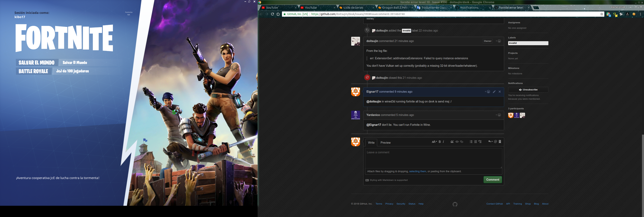Screen dimensions: 644x217
Task: Click the invalid label in the sidebar
Action: click(528, 43)
